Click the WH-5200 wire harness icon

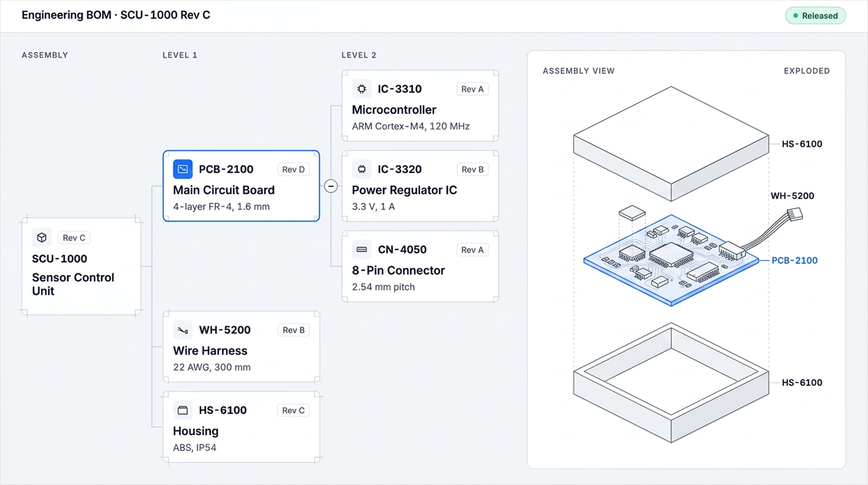(x=183, y=330)
